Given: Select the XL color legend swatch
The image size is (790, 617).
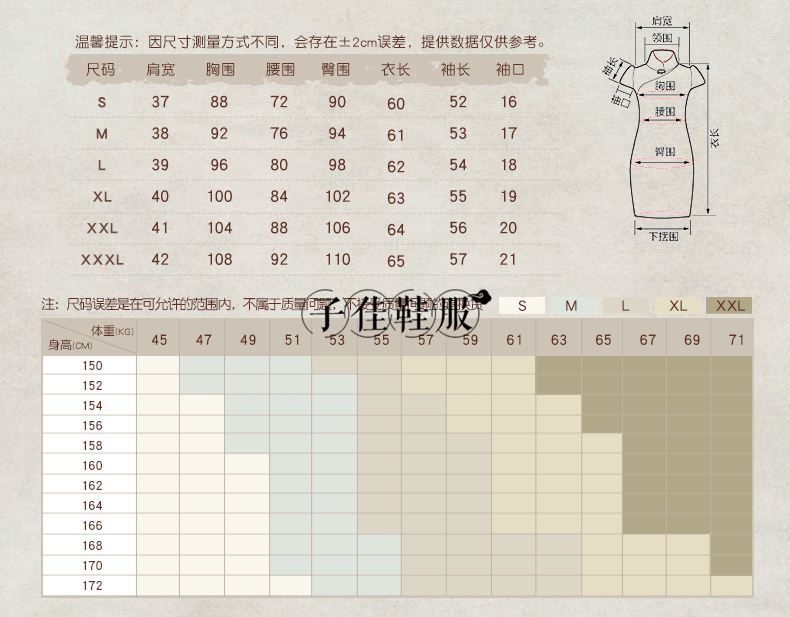Looking at the screenshot, I should point(678,306).
